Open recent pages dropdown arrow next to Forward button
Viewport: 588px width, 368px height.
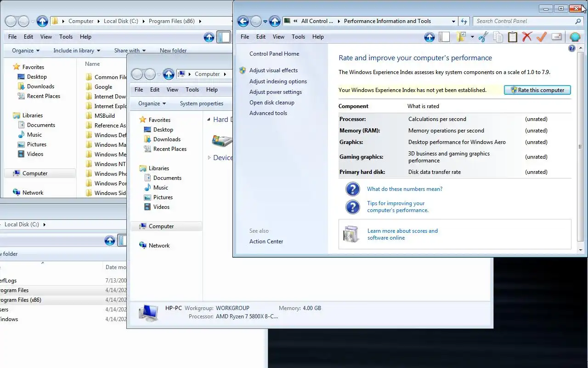265,21
